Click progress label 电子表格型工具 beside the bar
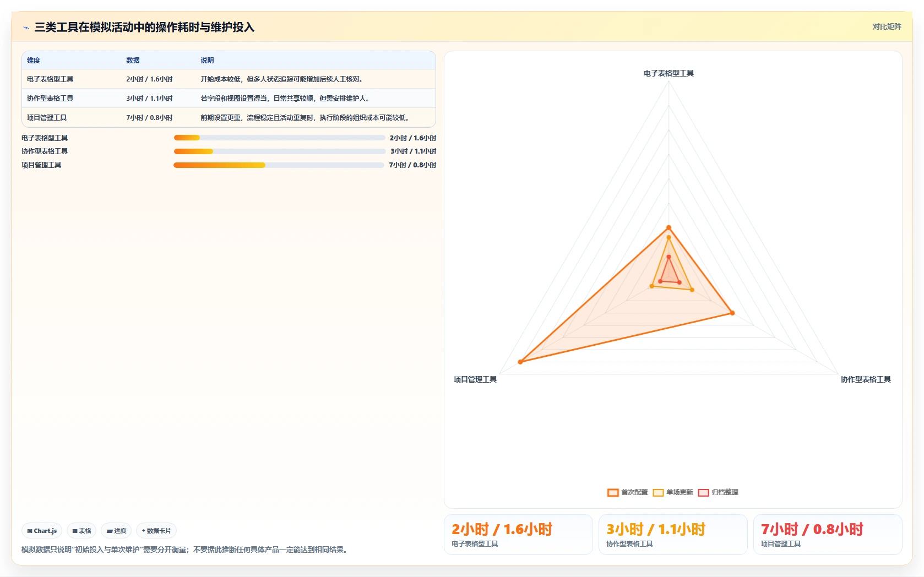 [45, 138]
